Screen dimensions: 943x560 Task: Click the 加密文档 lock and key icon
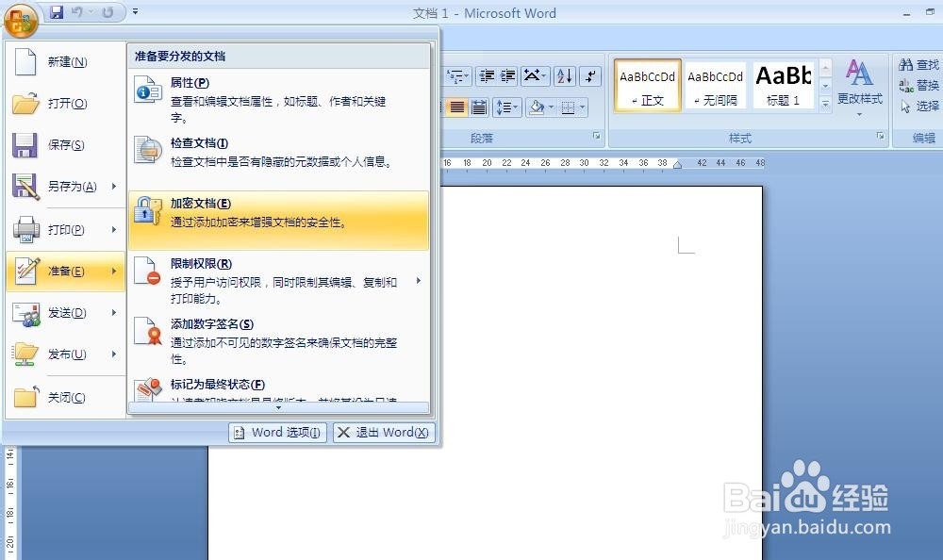[x=148, y=210]
